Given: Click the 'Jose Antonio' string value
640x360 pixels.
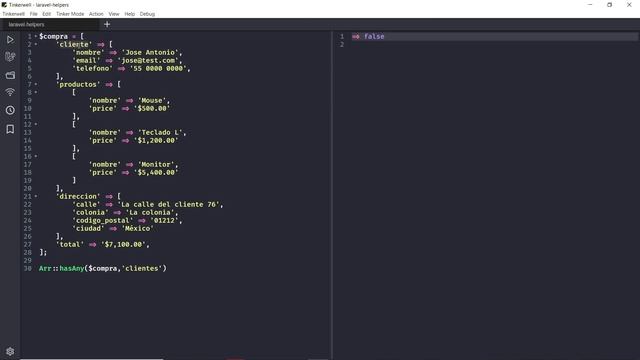Looking at the screenshot, I should point(150,52).
